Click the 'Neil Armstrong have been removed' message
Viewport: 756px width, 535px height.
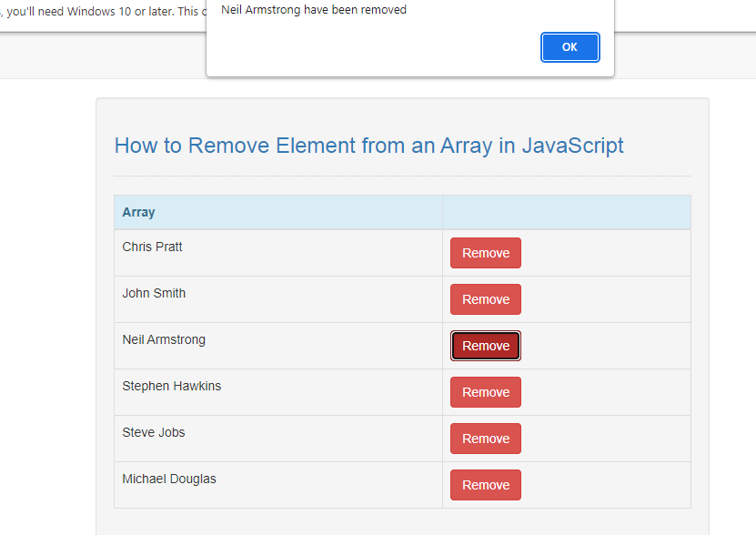(314, 10)
